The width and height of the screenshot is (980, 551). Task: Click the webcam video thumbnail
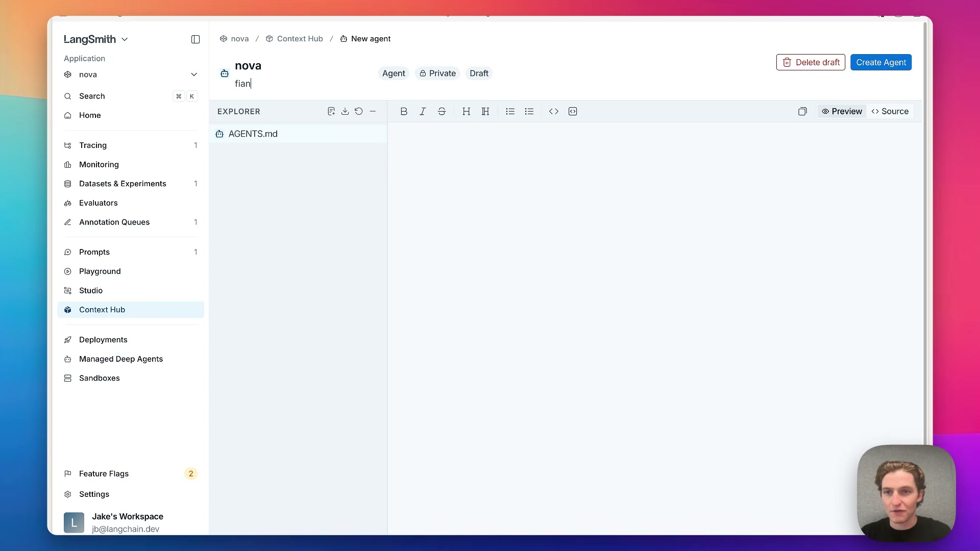pos(906,493)
